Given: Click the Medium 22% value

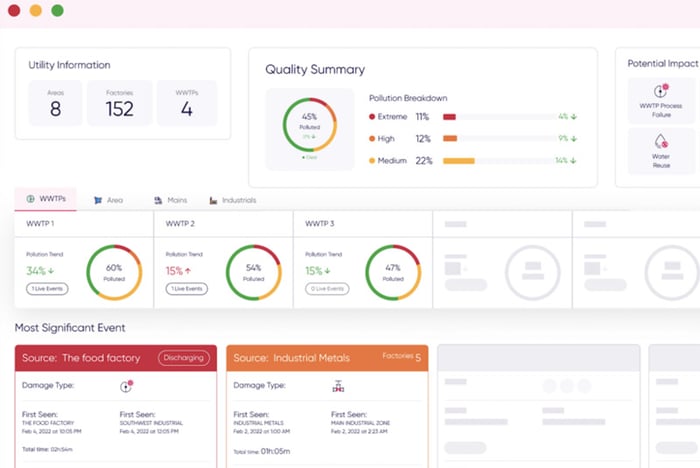Looking at the screenshot, I should click(x=424, y=160).
